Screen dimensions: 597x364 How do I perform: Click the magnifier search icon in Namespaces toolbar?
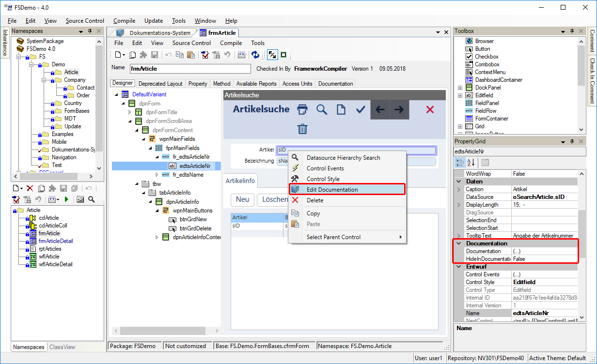point(91,199)
